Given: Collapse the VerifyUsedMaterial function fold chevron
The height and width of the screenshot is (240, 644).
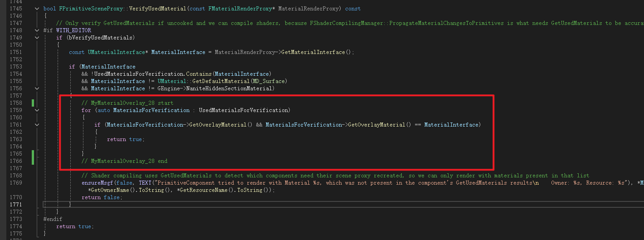Looking at the screenshot, I should coord(37,9).
